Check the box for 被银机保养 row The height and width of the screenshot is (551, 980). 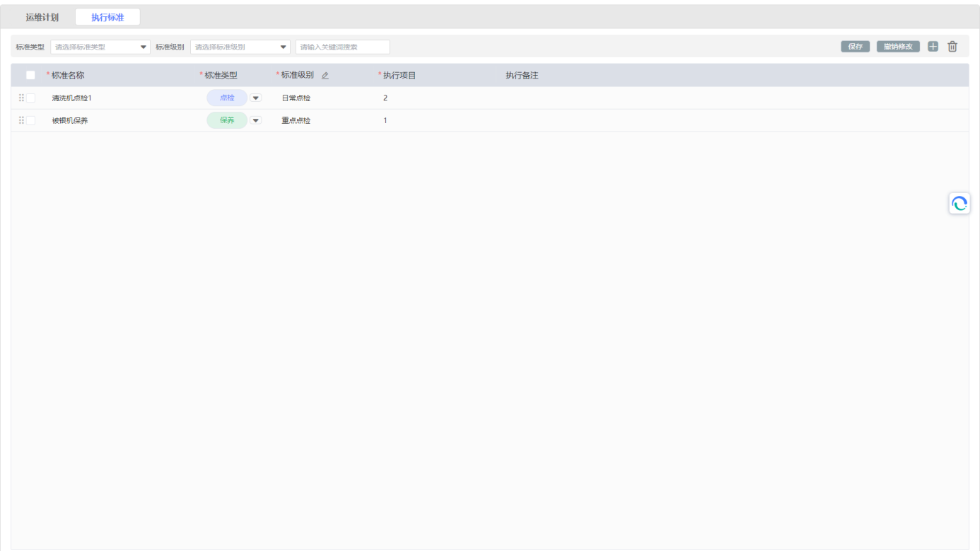[x=31, y=121]
